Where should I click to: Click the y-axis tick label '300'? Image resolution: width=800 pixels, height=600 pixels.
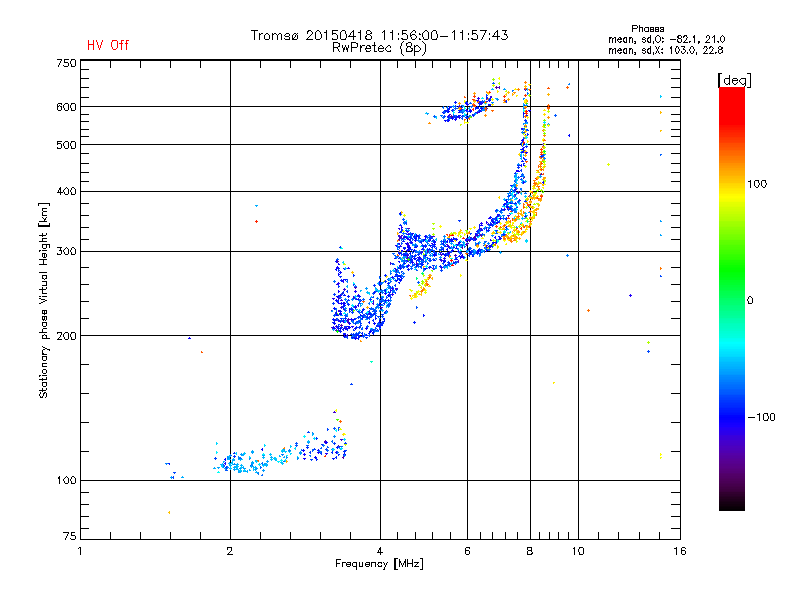pyautogui.click(x=66, y=252)
